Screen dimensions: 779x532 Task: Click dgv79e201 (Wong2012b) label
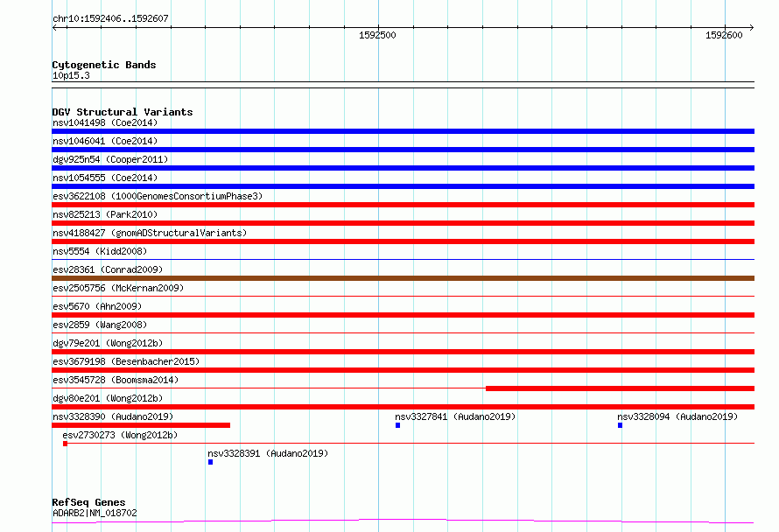coord(108,343)
